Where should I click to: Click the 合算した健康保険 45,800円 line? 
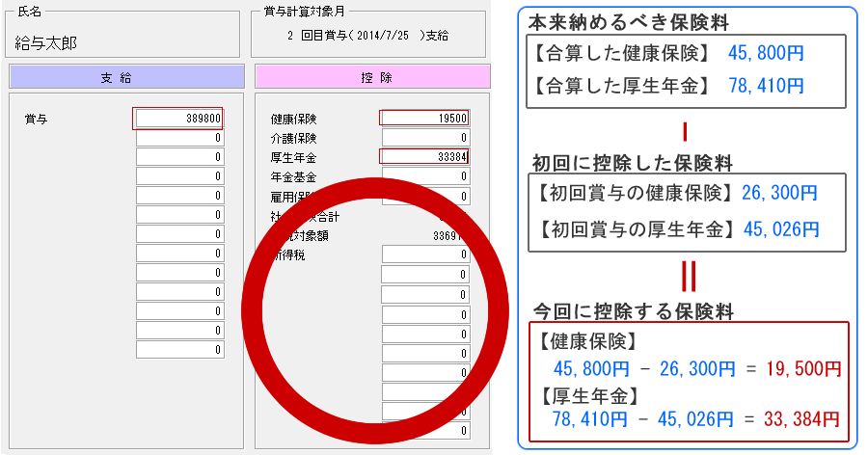[x=668, y=53]
